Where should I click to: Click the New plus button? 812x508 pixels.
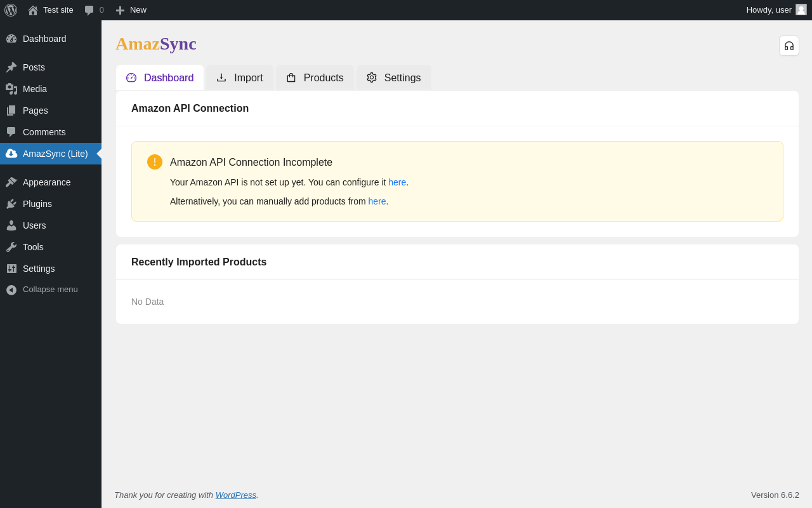pyautogui.click(x=131, y=10)
